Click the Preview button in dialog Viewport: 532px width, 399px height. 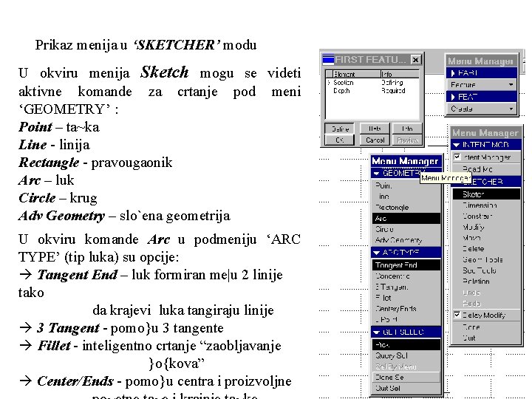click(x=407, y=140)
